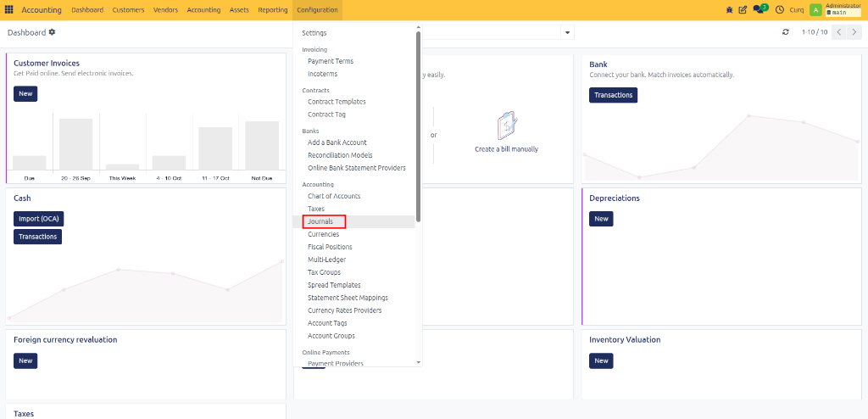Screen dimensions: 868x419
Task: Open the Vendors menu
Action: 165,10
